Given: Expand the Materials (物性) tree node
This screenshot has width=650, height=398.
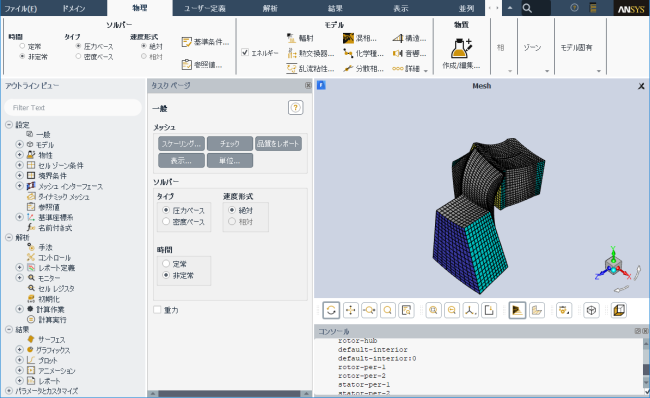Looking at the screenshot, I should pyautogui.click(x=19, y=155).
